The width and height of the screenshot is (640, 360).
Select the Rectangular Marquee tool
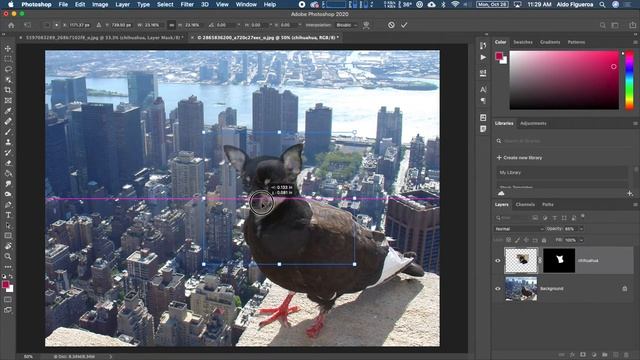coord(8,59)
